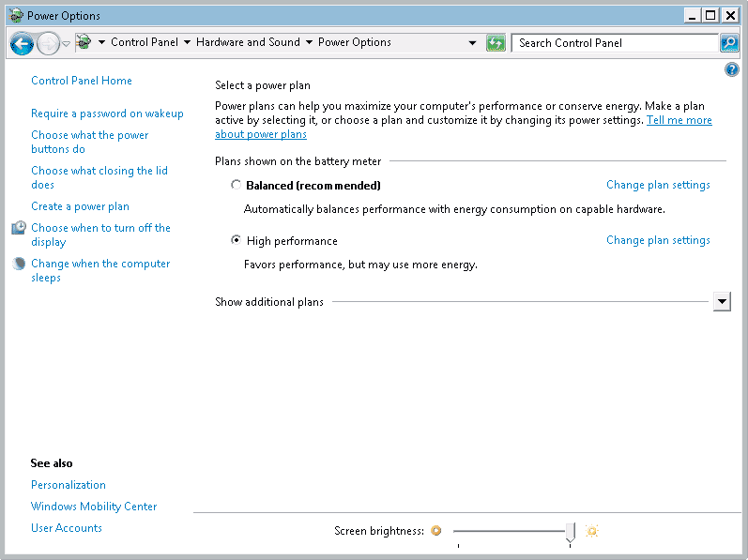Screen dimensions: 748x560
Task: Click the forward navigation arrow button
Action: tap(48, 43)
